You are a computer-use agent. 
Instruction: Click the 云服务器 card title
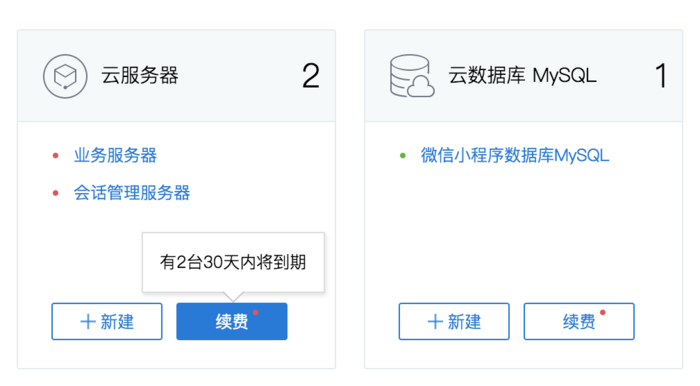point(140,75)
